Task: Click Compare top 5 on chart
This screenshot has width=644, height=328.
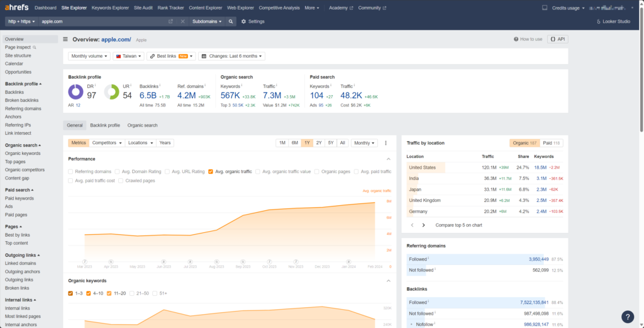Action: point(458,225)
